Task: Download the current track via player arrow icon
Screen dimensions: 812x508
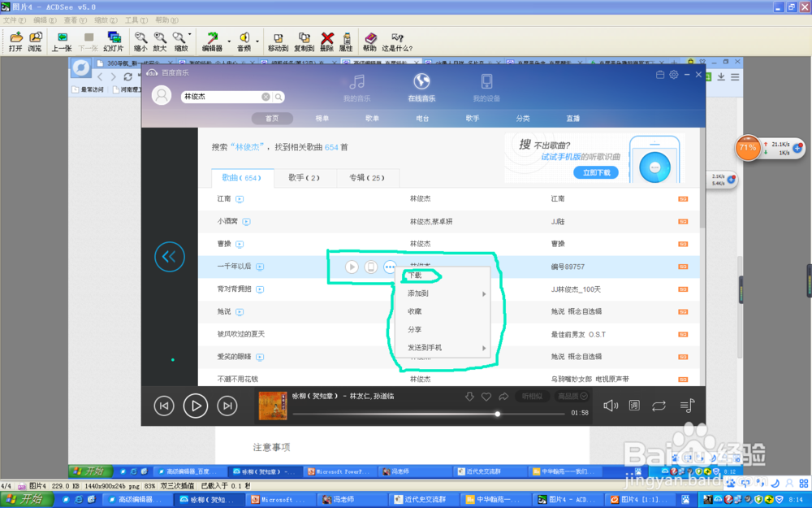Action: click(469, 397)
